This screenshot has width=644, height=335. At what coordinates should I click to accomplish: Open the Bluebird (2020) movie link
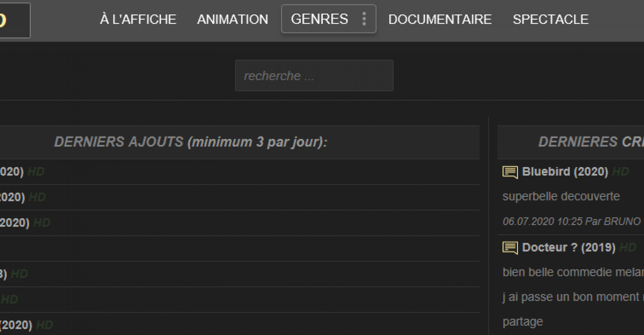coord(565,172)
